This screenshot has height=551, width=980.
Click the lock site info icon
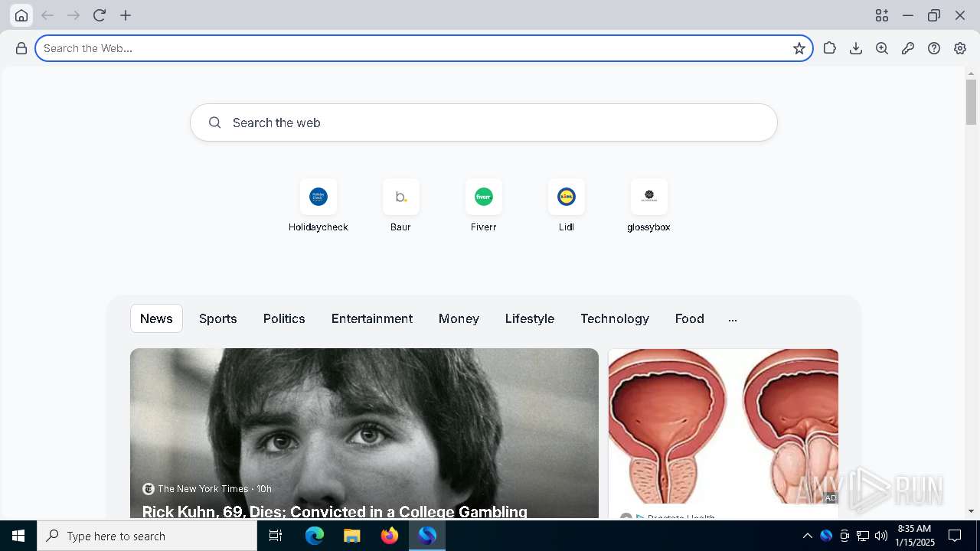[21, 48]
